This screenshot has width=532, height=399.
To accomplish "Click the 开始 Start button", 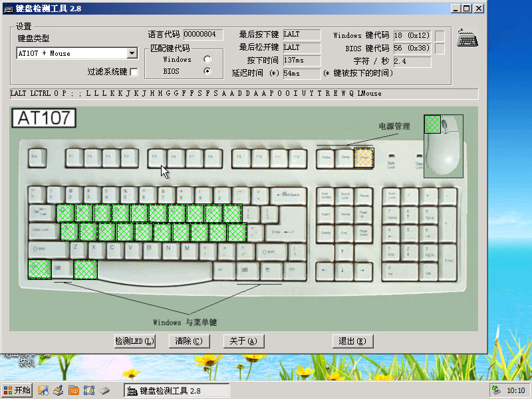I will click(17, 390).
